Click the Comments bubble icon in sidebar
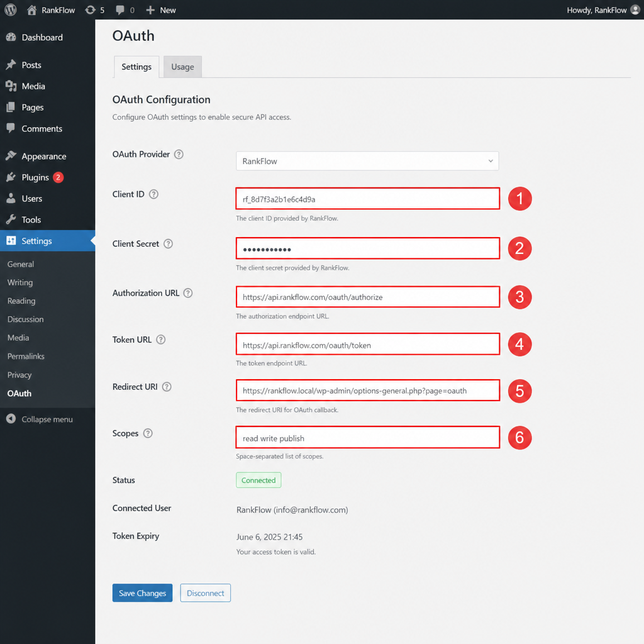The width and height of the screenshot is (644, 644). tap(11, 128)
